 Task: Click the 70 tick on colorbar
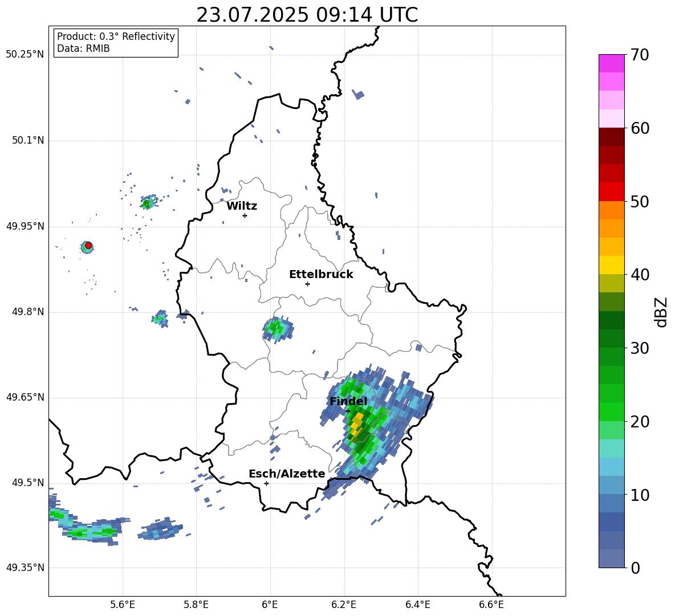pyautogui.click(x=640, y=55)
